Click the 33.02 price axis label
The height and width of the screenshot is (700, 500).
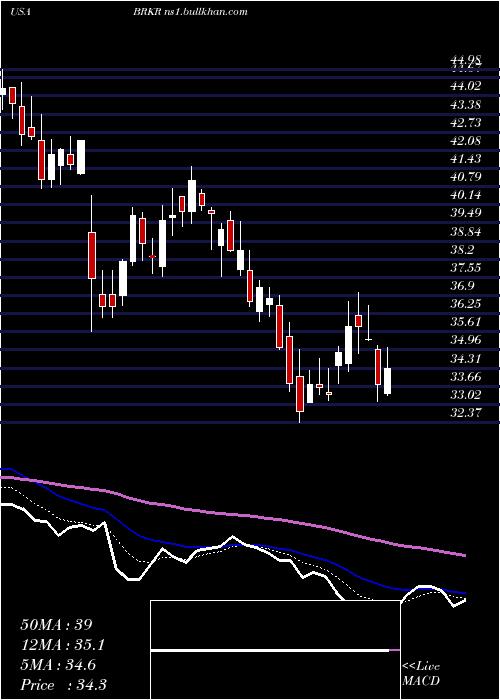465,395
